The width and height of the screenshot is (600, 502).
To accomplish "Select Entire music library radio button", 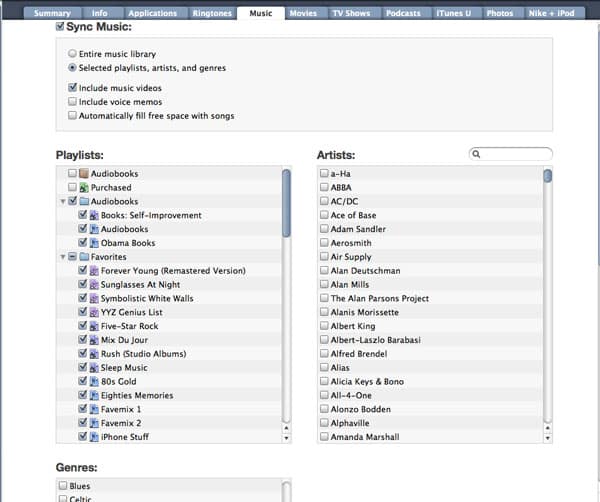I will point(72,54).
